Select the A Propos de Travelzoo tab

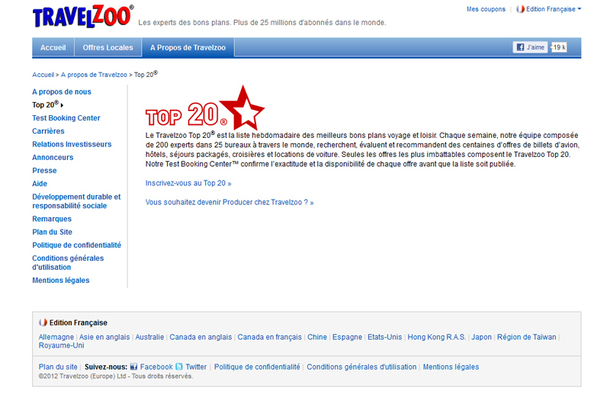188,47
